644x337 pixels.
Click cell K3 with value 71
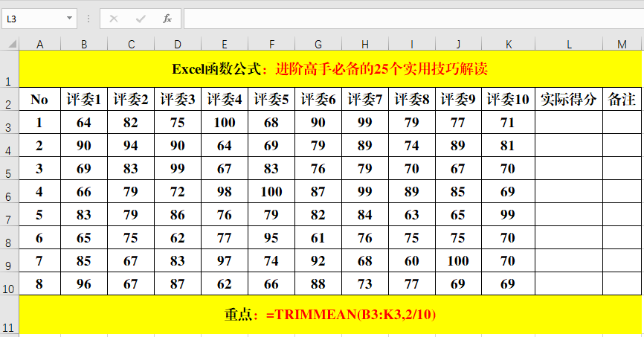[x=508, y=122]
